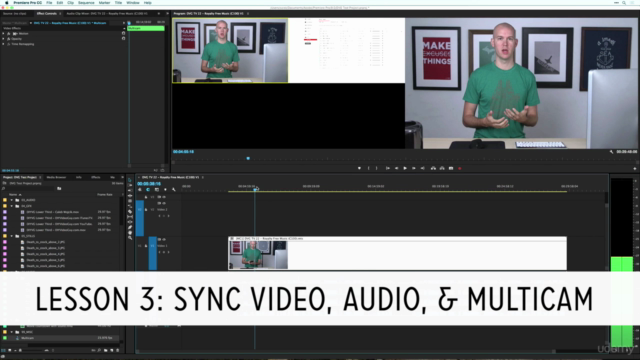Open Program monitor settings wrench
This screenshot has height=360, width=640.
point(611,152)
